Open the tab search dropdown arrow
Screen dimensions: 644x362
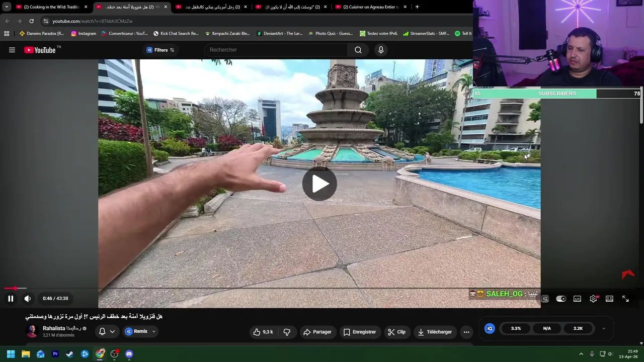6,7
